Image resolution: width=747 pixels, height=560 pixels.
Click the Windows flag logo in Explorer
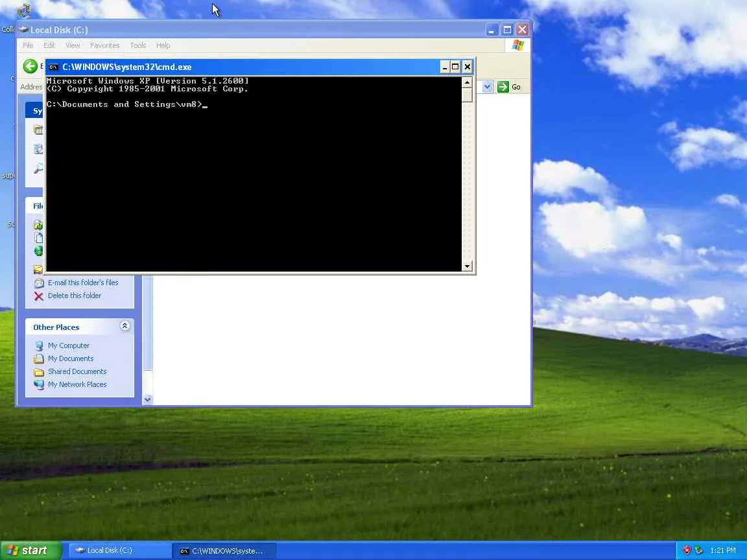(x=518, y=45)
